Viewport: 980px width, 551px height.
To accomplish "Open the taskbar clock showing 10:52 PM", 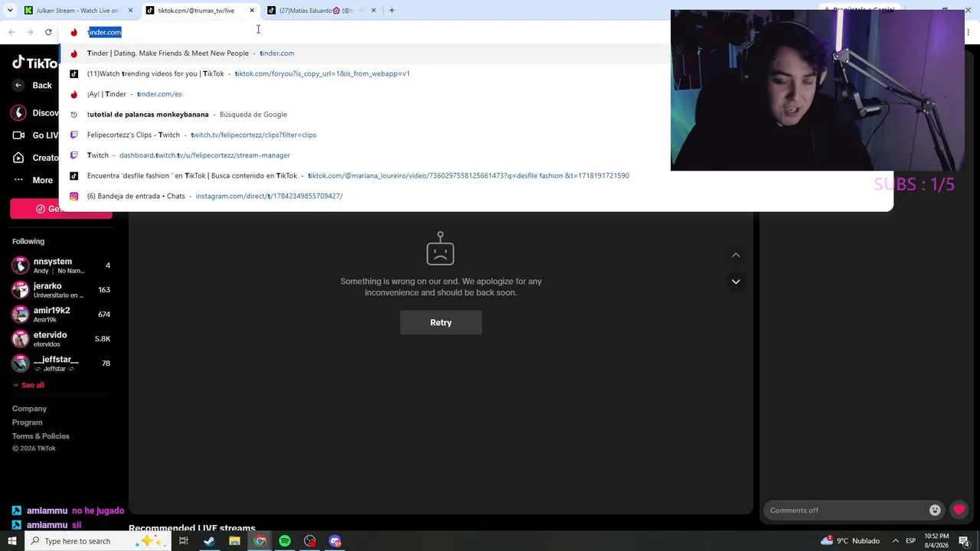I will (x=936, y=541).
